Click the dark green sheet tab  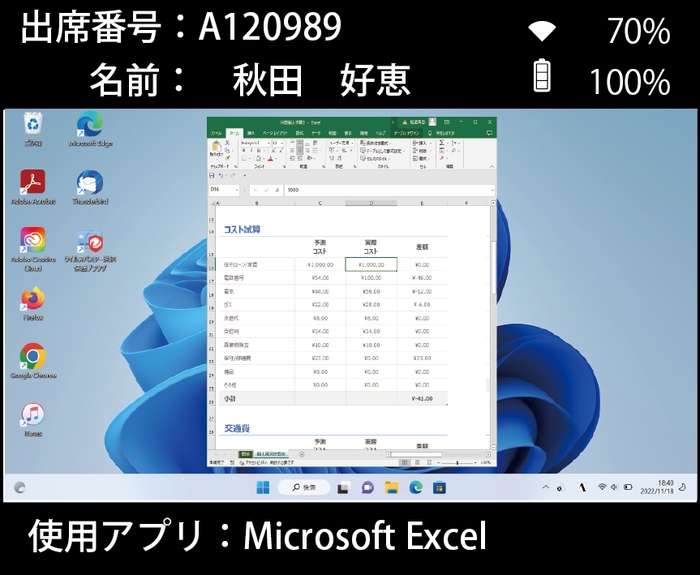(245, 454)
